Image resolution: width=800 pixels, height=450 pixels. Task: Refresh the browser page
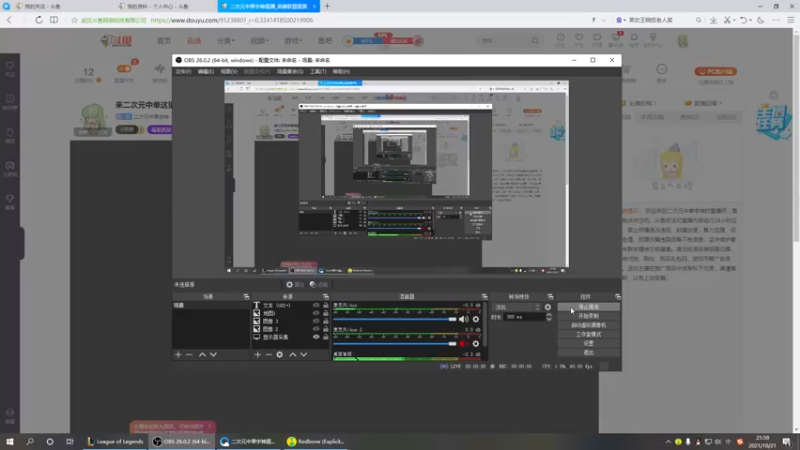pos(39,20)
